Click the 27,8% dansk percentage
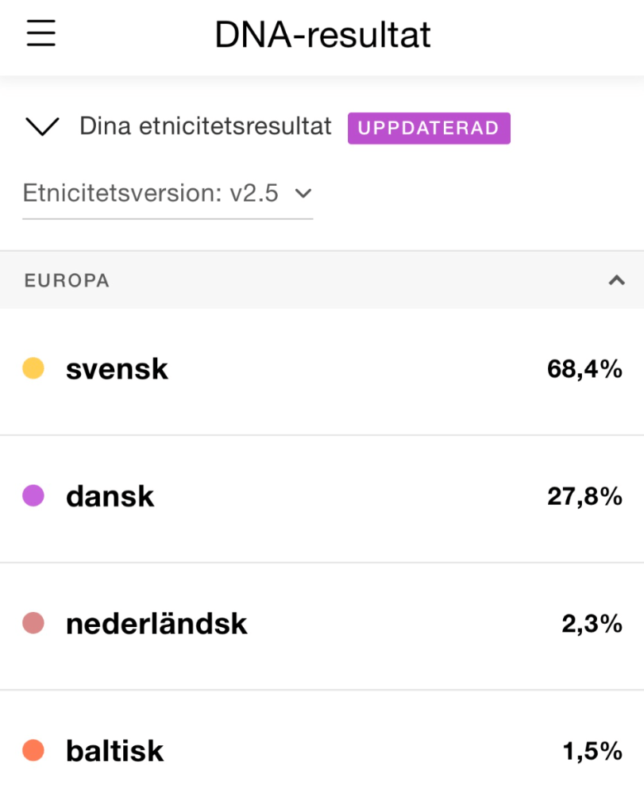The height and width of the screenshot is (812, 644). coord(584,497)
